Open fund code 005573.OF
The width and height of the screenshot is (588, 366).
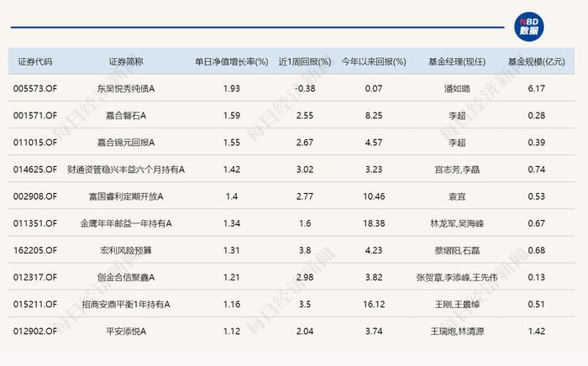tap(35, 89)
